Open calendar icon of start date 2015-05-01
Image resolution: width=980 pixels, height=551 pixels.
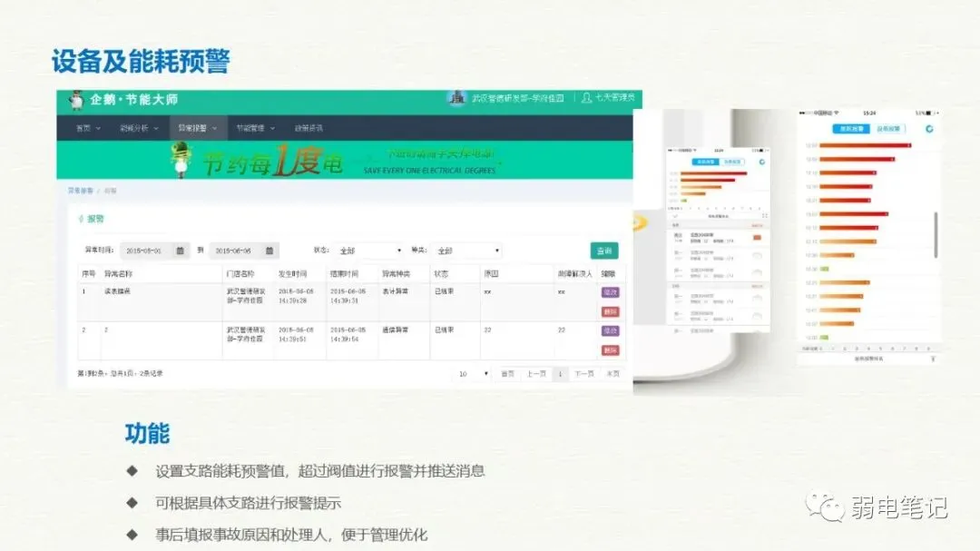pyautogui.click(x=180, y=251)
